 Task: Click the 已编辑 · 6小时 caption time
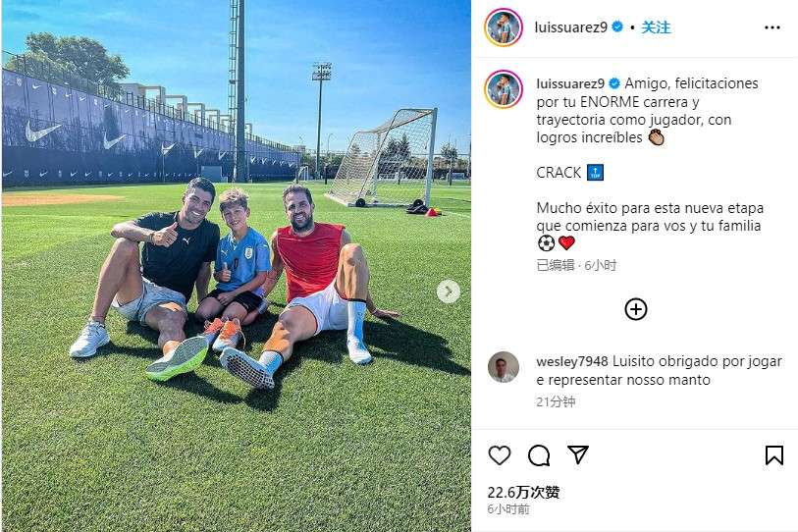pos(576,265)
